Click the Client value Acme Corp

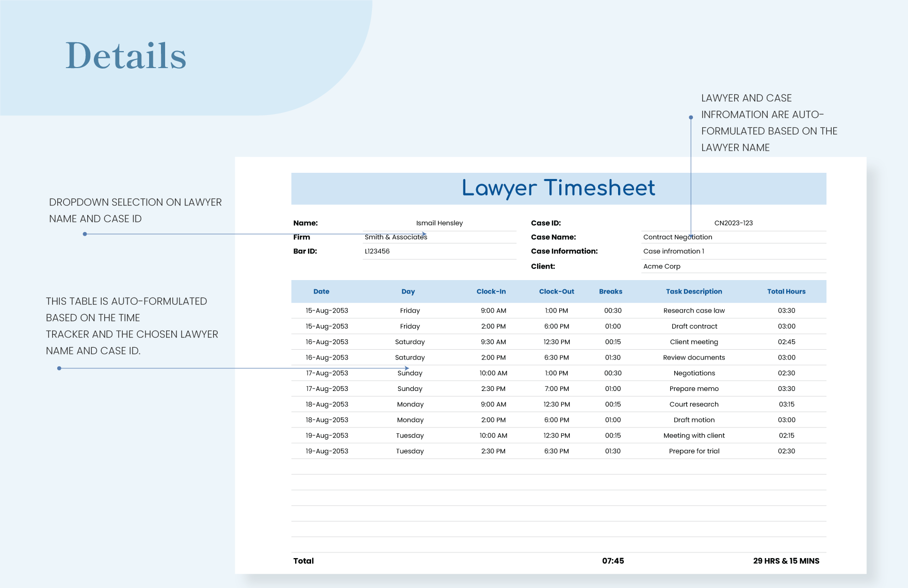point(661,266)
